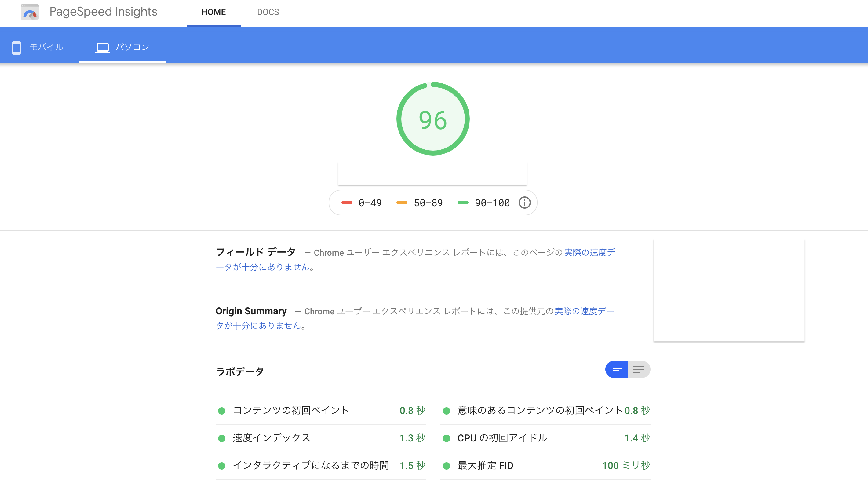This screenshot has width=868, height=494.
Task: Switch to the unsorted list view toggle
Action: tap(639, 369)
